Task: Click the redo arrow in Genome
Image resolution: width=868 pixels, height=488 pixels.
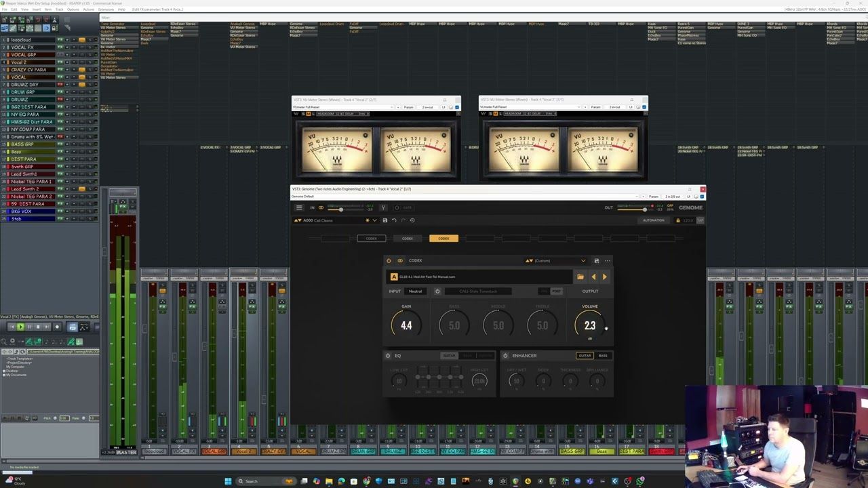Action: (x=403, y=220)
